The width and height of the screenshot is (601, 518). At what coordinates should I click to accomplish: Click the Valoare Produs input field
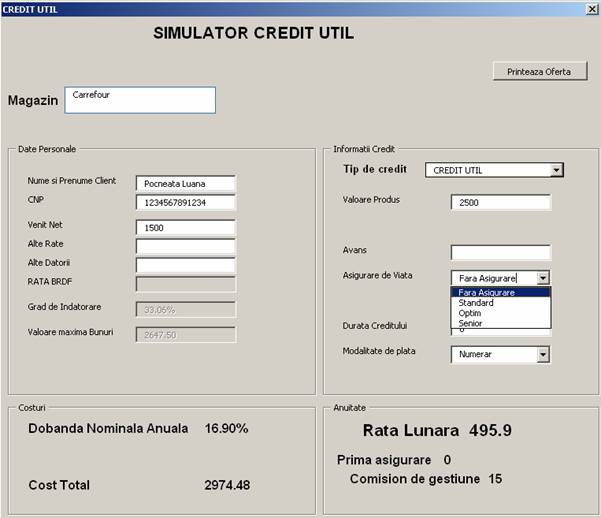click(500, 203)
